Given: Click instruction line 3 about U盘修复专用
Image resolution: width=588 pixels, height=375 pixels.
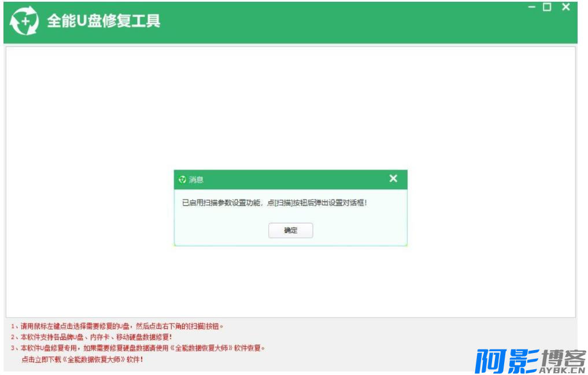Looking at the screenshot, I should [138, 348].
